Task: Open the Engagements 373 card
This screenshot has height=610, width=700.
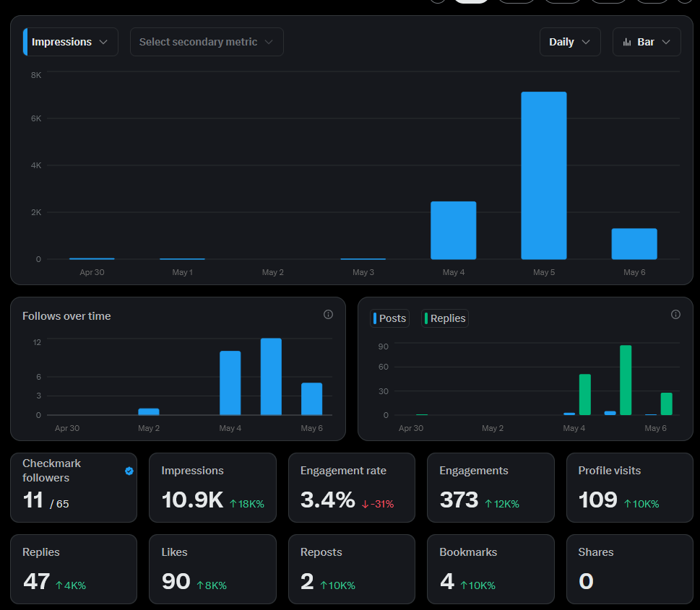Action: pyautogui.click(x=491, y=487)
